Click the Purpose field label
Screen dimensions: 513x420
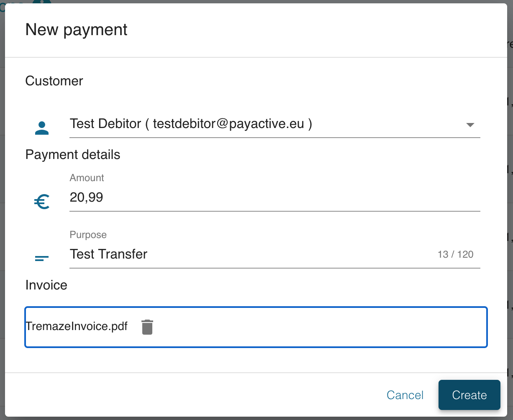click(x=88, y=235)
